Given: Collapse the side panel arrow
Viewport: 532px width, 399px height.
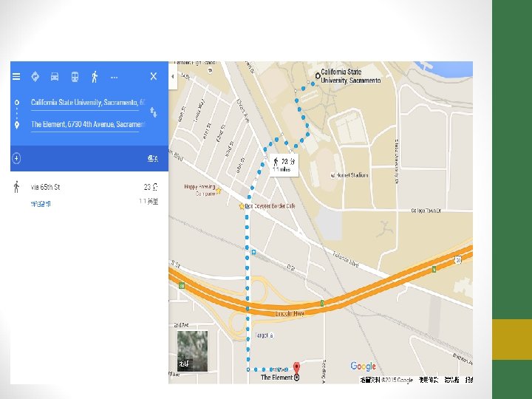Looking at the screenshot, I should pos(173,76).
